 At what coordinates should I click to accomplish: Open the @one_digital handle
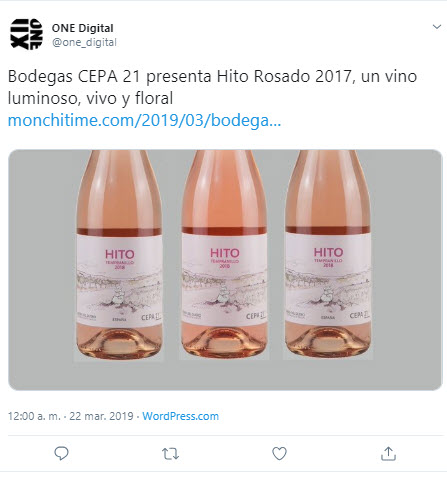coord(84,42)
